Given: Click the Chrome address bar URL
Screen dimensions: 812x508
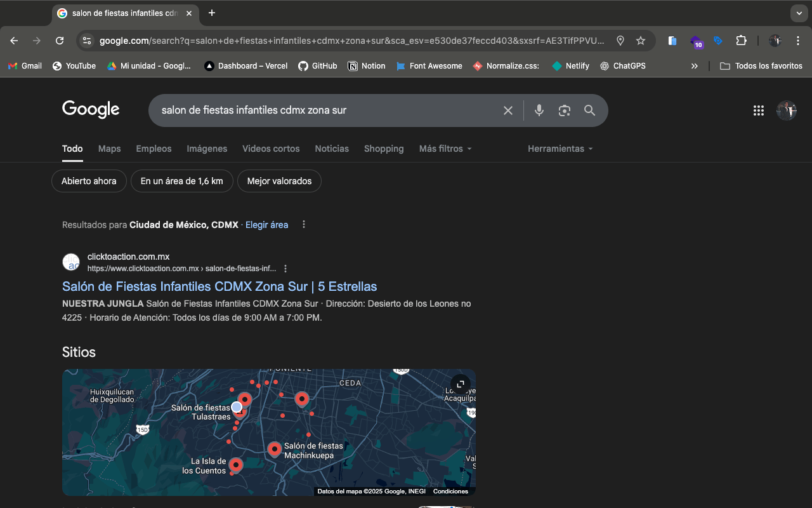Looking at the screenshot, I should pyautogui.click(x=352, y=41).
